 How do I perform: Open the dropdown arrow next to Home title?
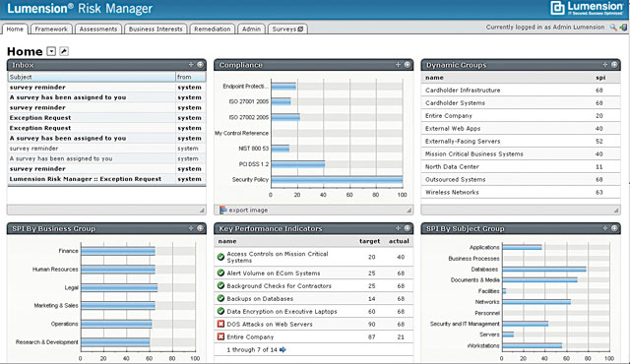(x=51, y=51)
